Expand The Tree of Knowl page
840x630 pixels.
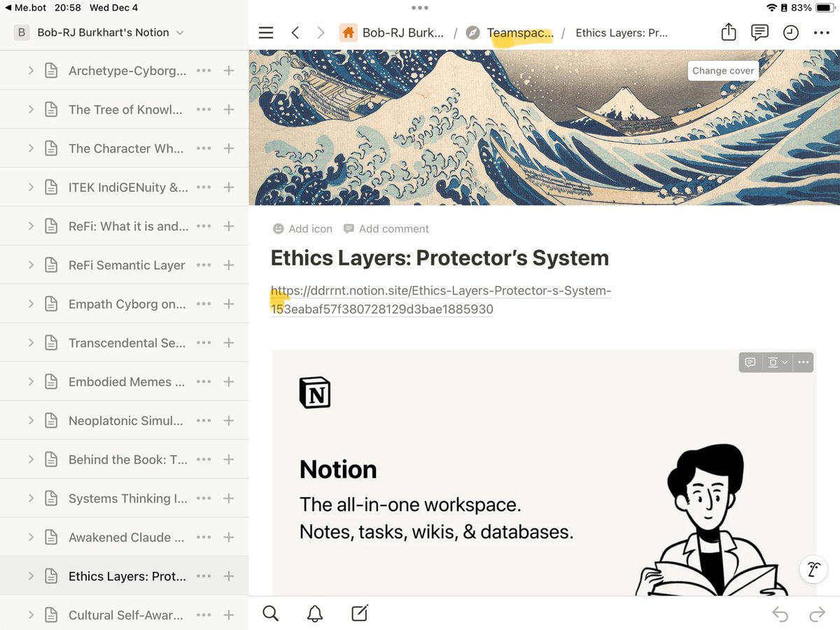click(x=31, y=109)
